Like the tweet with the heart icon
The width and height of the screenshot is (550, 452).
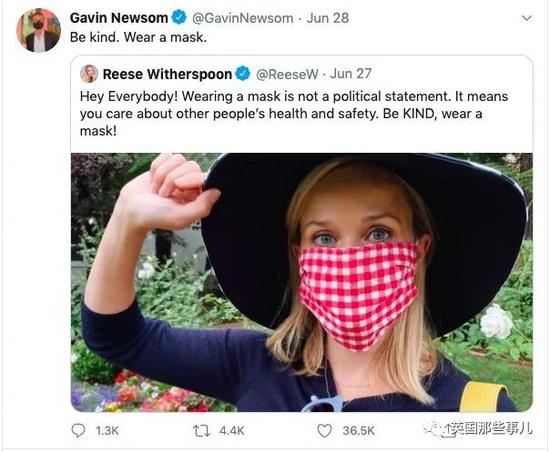pos(324,431)
